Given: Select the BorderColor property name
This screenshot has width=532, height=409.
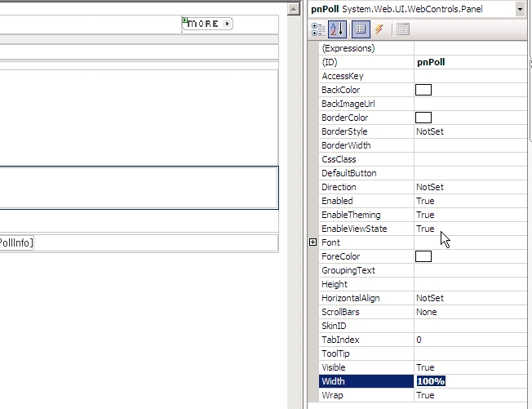Looking at the screenshot, I should pyautogui.click(x=344, y=118).
